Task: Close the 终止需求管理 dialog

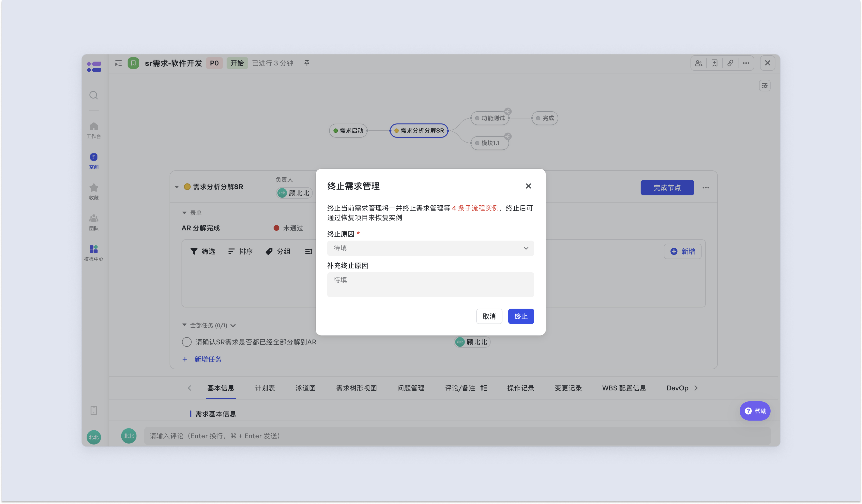Action: 528,186
